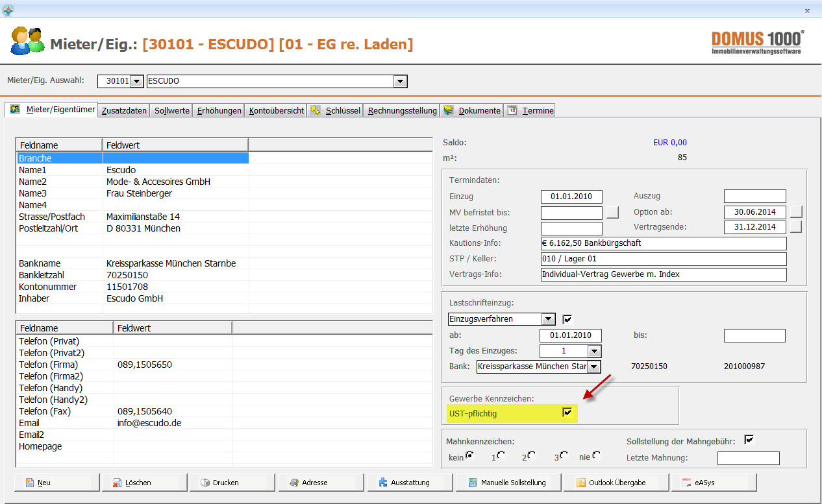Image resolution: width=822 pixels, height=504 pixels.
Task: Open the Rechnungsstellung tab
Action: click(x=402, y=111)
